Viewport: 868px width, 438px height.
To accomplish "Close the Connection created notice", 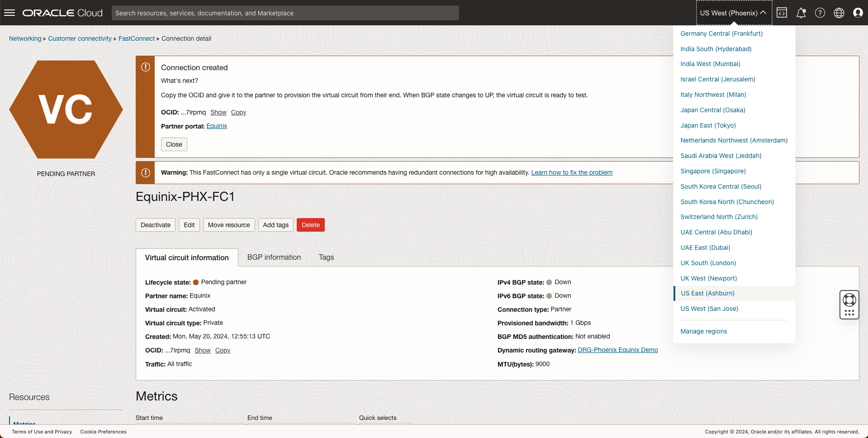I will pyautogui.click(x=174, y=144).
